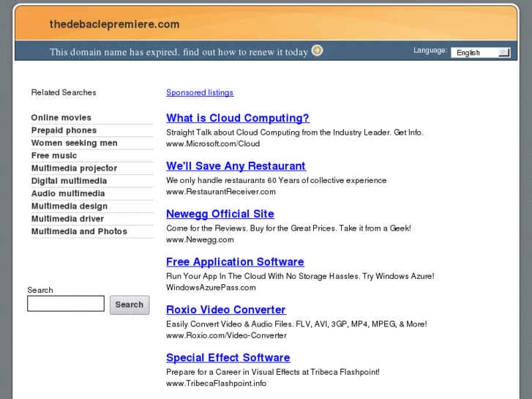Select 'Women seeking men' related search
The image size is (532, 399).
pos(75,143)
